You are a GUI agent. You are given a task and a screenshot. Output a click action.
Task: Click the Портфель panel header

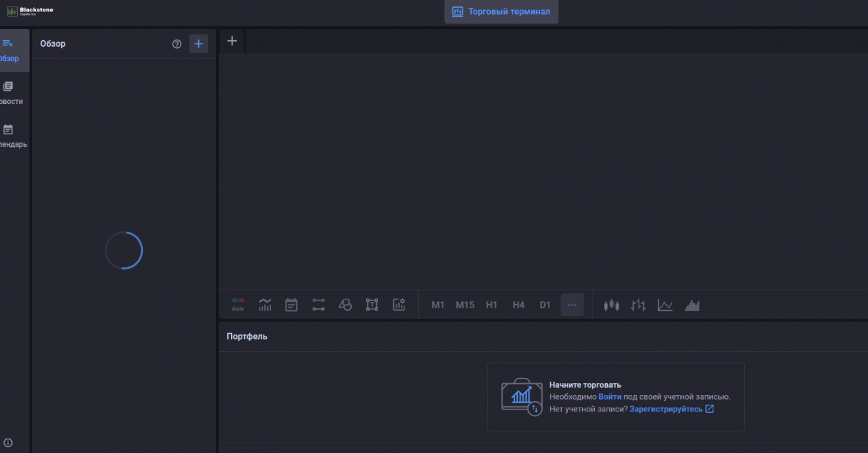click(x=247, y=336)
